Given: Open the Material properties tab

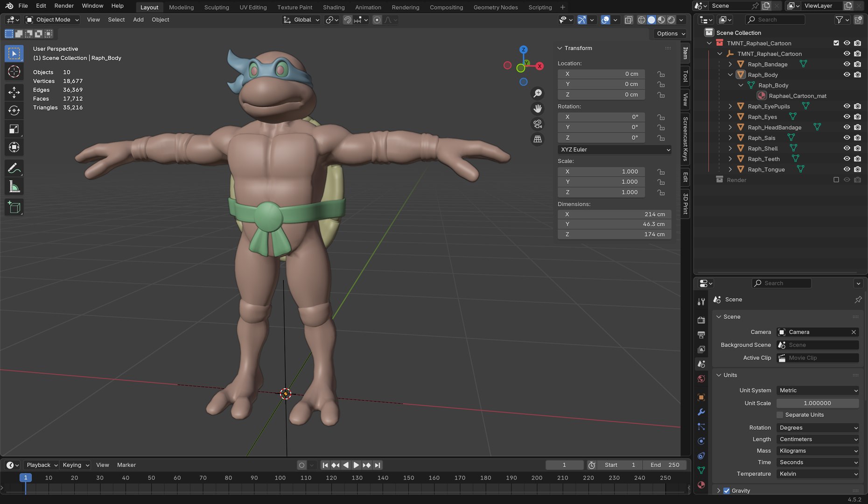Looking at the screenshot, I should pos(701,485).
